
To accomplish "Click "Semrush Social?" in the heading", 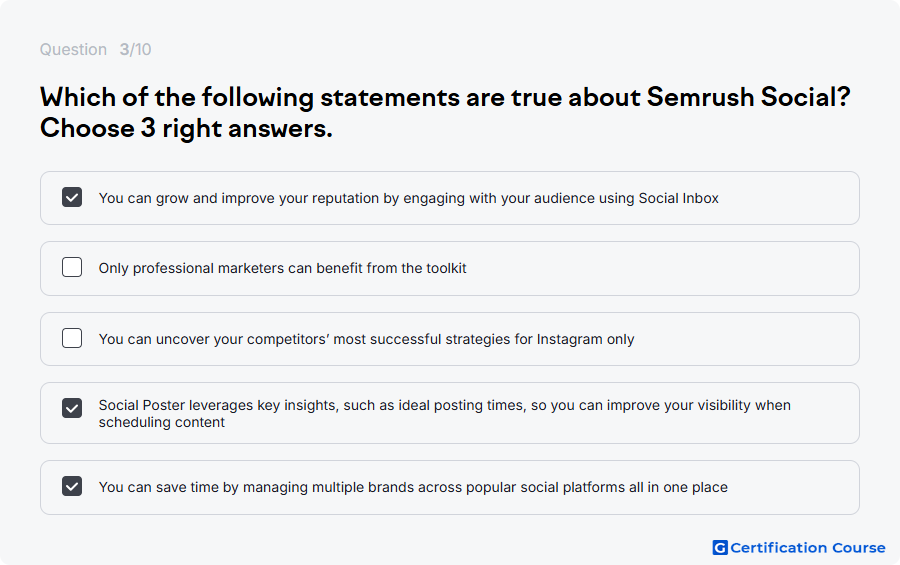I will 748,97.
